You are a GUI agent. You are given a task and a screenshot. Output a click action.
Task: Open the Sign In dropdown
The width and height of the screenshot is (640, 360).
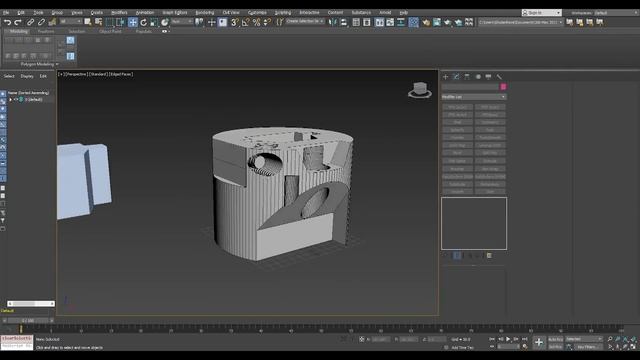click(541, 13)
